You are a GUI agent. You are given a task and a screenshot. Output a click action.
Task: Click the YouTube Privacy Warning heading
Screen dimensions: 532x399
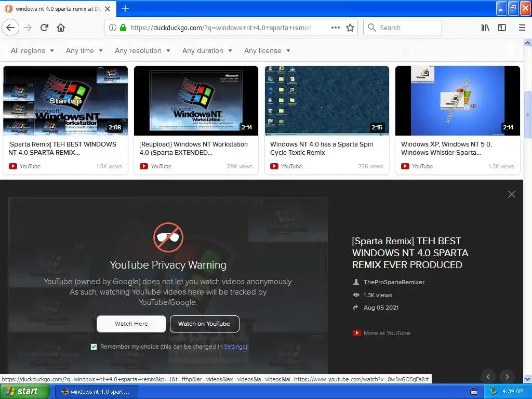pos(168,264)
